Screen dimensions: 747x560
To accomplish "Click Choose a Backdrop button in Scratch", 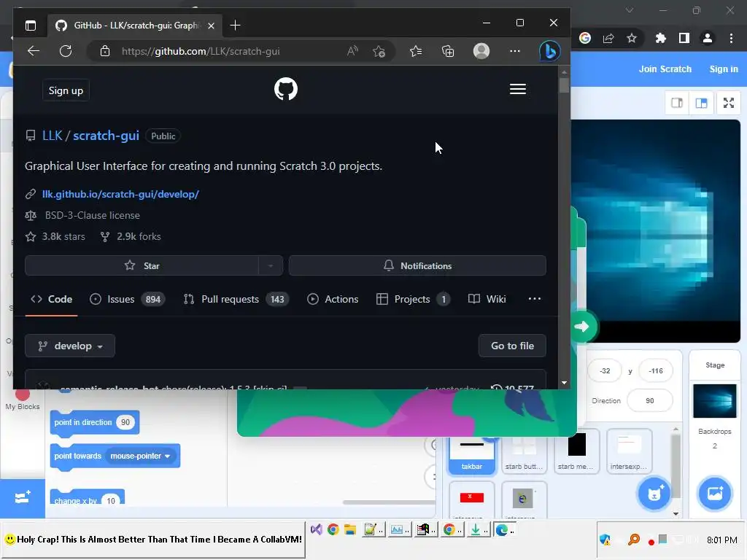I will tap(715, 494).
